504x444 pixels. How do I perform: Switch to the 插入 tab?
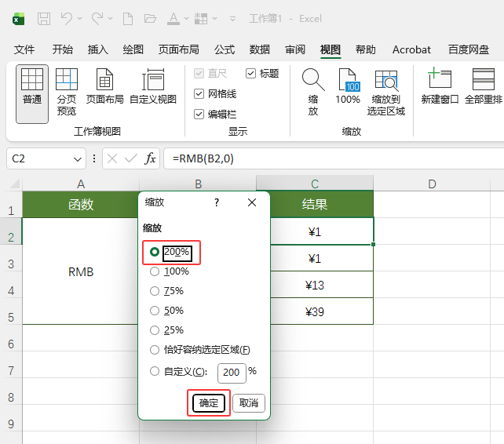coord(98,49)
